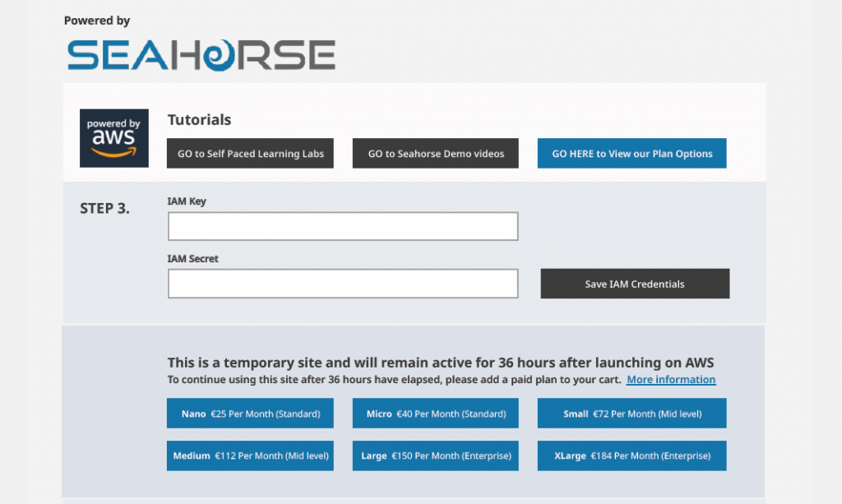The height and width of the screenshot is (504, 842).
Task: Save the IAM Credentials
Action: (636, 284)
